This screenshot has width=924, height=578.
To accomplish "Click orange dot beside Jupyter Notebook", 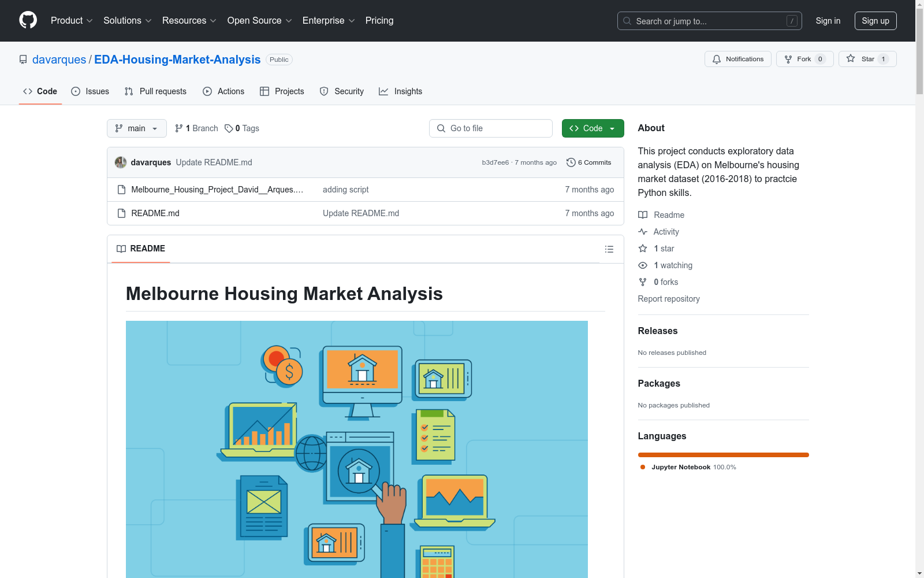I will coord(643,467).
